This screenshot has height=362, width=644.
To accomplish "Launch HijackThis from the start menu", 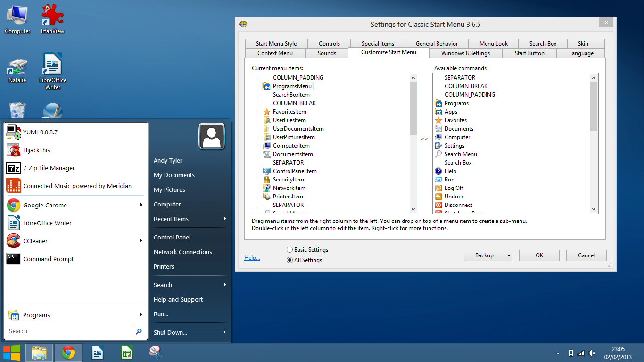I will [x=75, y=150].
